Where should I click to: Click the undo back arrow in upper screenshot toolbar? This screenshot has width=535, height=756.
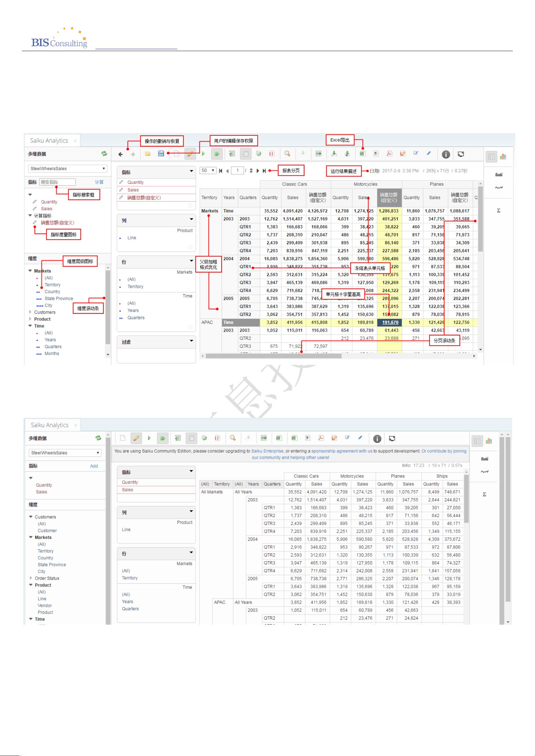(121, 154)
